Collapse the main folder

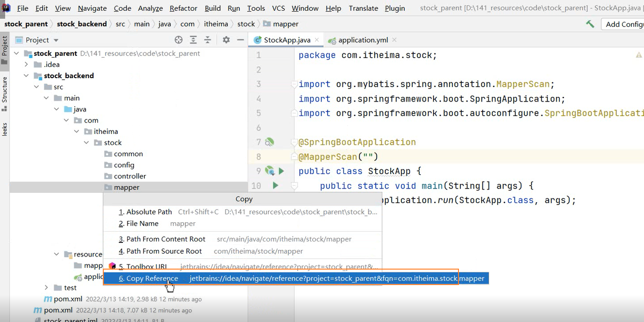point(46,98)
